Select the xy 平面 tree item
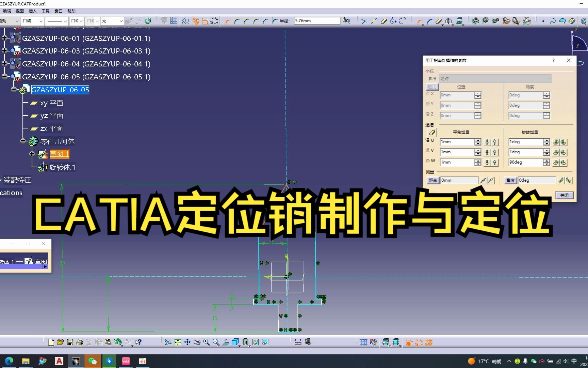588x368 pixels. (52, 103)
